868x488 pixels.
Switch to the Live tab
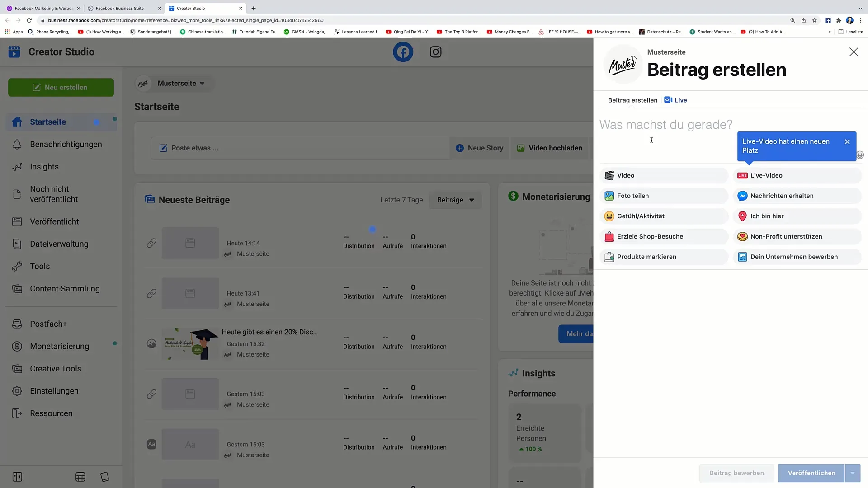tap(675, 99)
